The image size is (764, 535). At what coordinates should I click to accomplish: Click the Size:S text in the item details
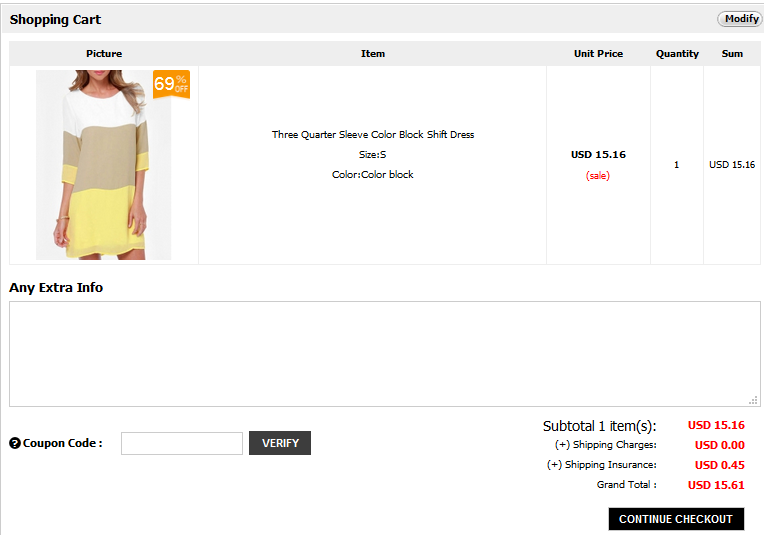coord(373,155)
